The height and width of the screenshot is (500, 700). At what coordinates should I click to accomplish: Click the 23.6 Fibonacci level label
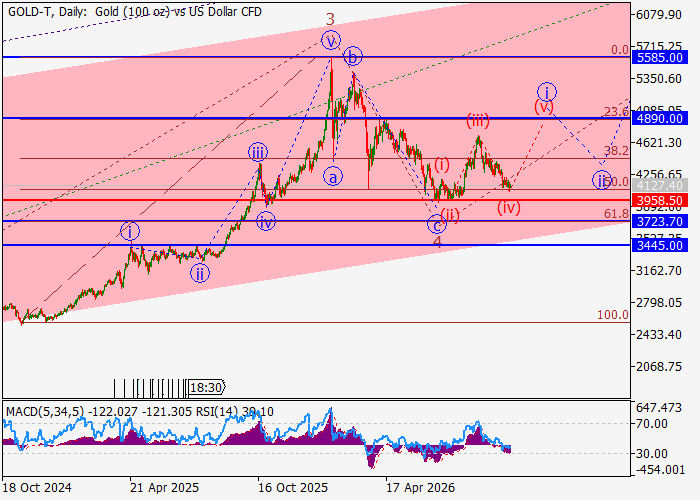[616, 112]
